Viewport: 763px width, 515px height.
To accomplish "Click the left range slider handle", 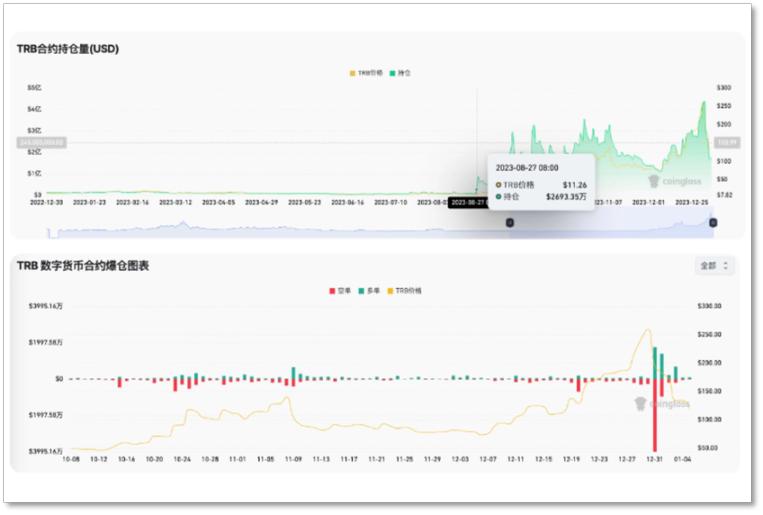I will [509, 222].
